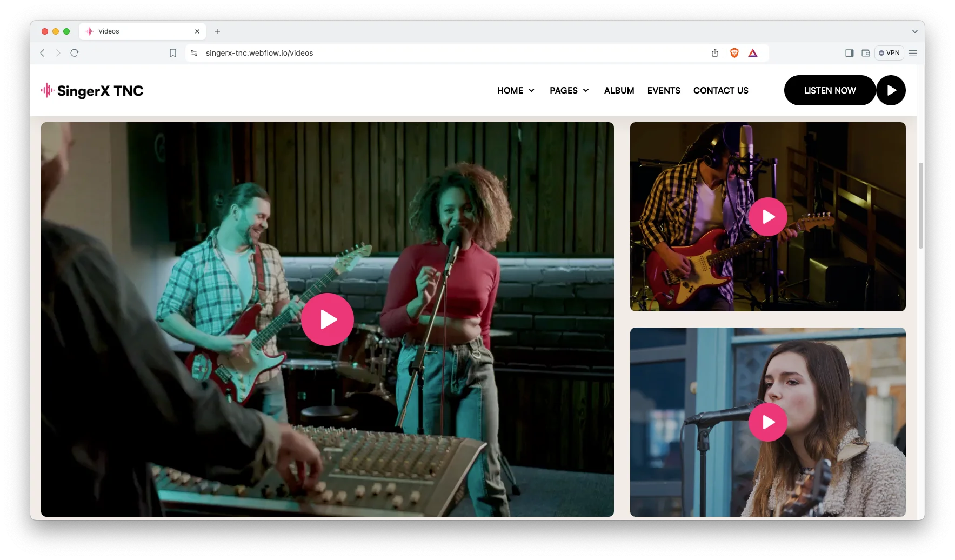Bookmark this page with the bookmark icon
955x560 pixels.
(173, 53)
